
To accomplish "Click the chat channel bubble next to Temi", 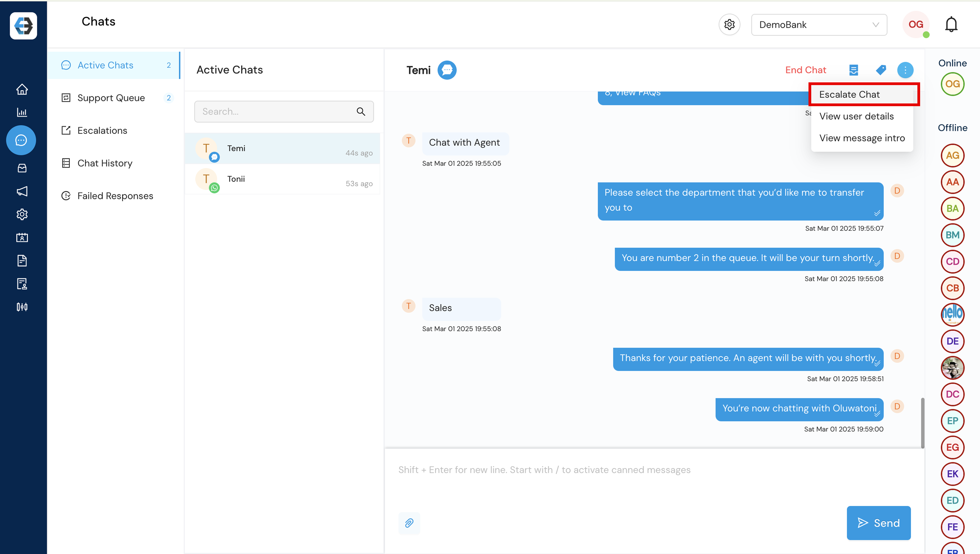I will pos(447,70).
